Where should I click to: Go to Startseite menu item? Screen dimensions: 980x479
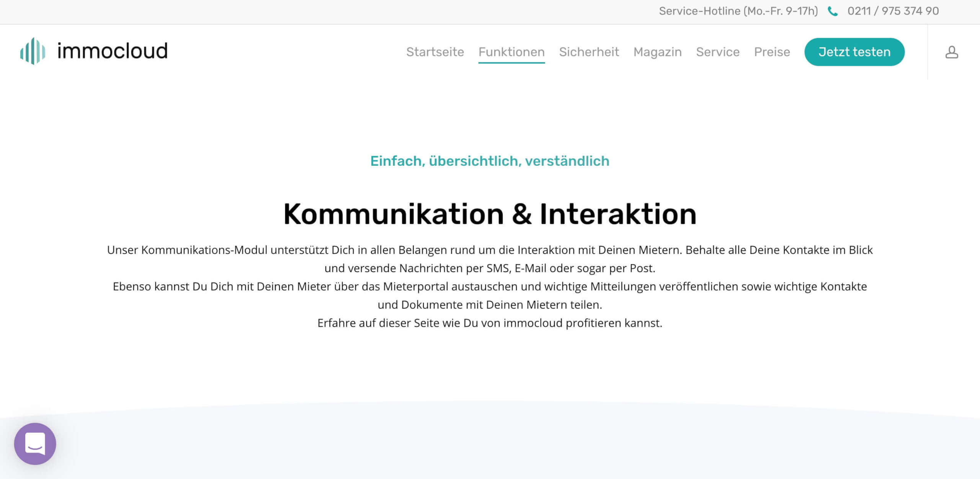[x=435, y=52]
